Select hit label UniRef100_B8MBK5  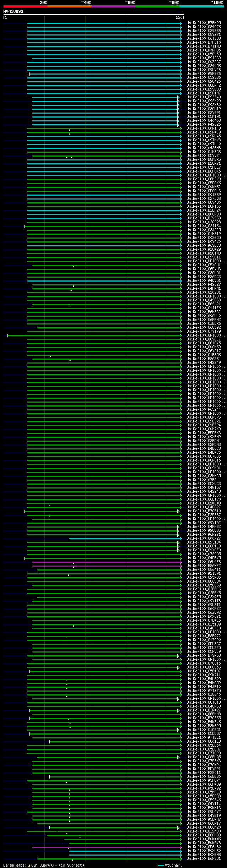tap(204, 160)
